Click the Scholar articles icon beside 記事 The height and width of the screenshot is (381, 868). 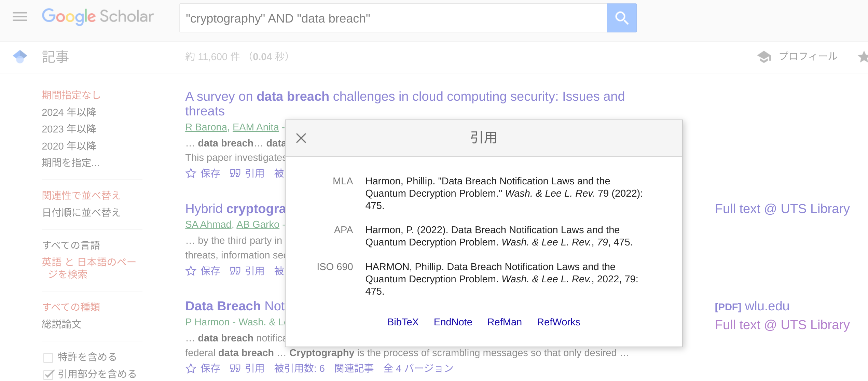20,57
